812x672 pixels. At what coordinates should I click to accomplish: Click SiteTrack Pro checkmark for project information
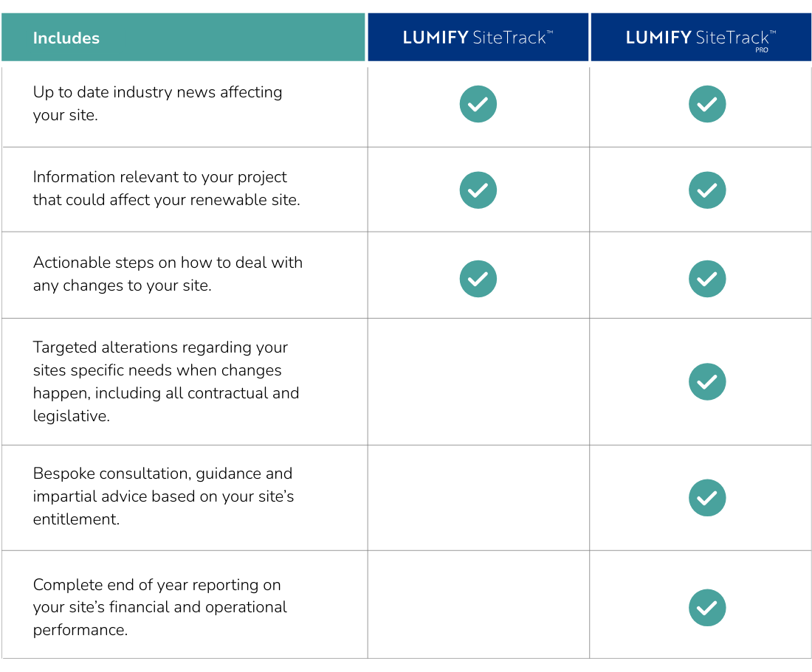coord(707,190)
